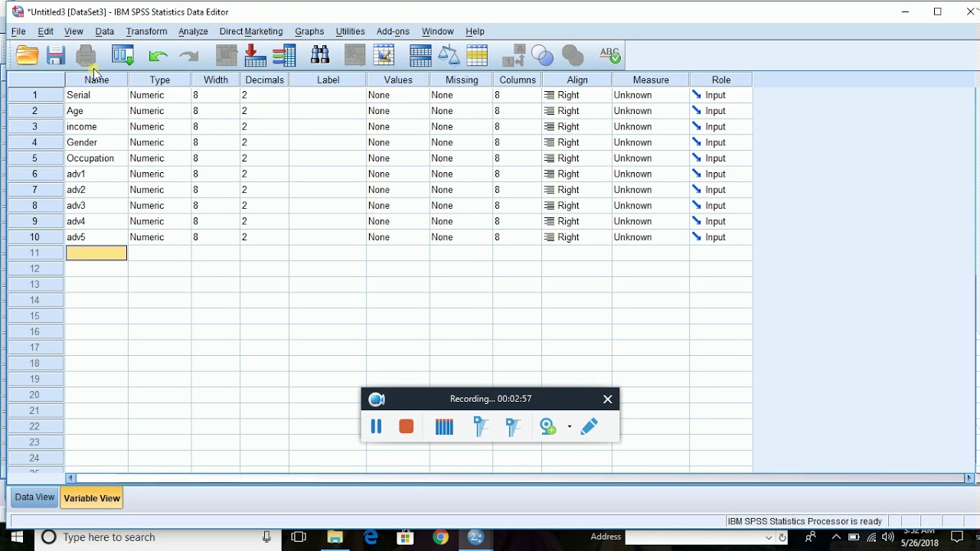Click the volume icon in system tray
Screen dimensions: 980x551
888,537
